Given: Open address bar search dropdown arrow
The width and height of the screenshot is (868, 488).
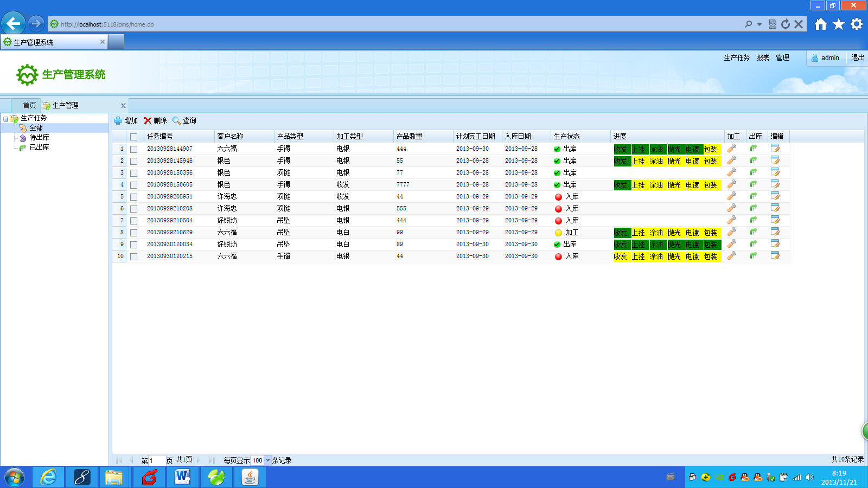Looking at the screenshot, I should click(x=759, y=24).
